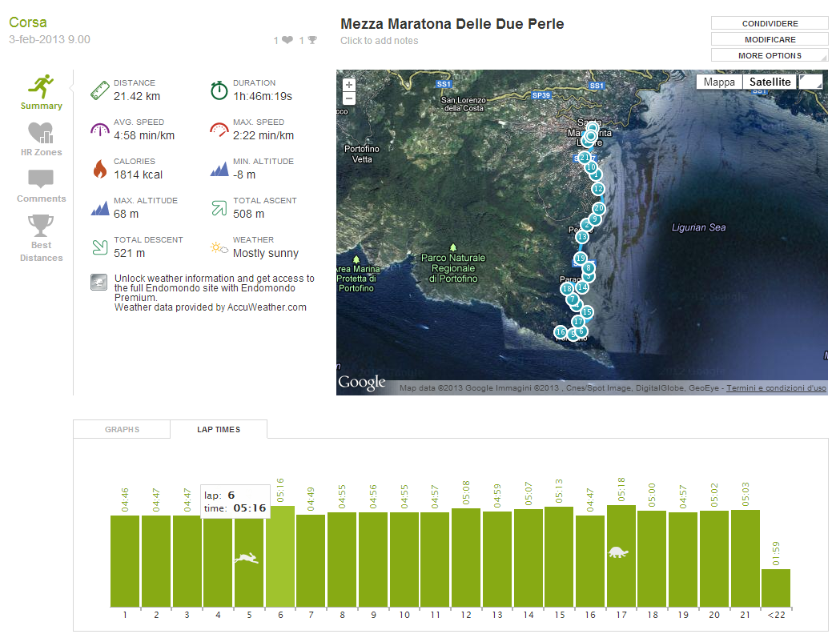
Task: Toggle the map fullscreen corner button
Action: (810, 82)
